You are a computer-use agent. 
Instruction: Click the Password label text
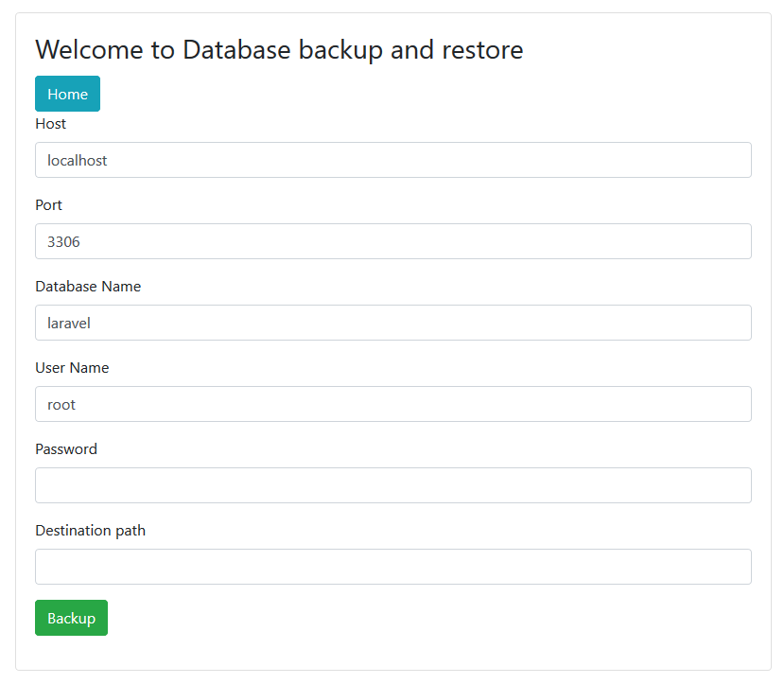pyautogui.click(x=66, y=449)
